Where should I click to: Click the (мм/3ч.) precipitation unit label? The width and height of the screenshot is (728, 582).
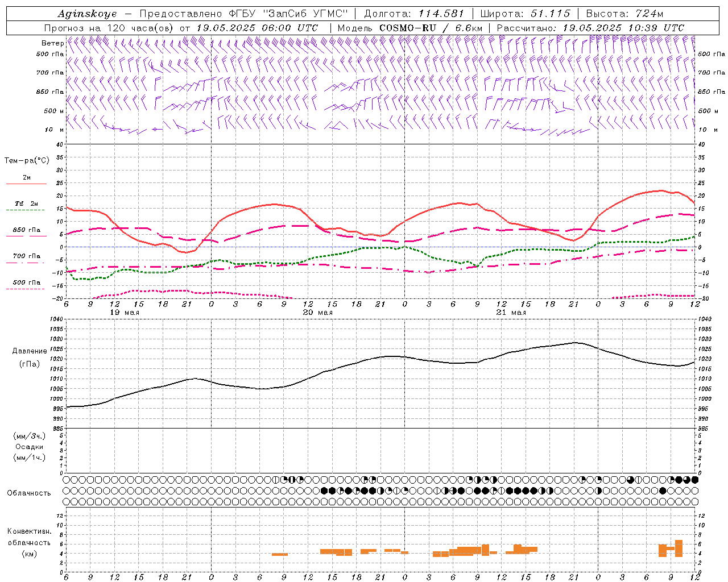(x=30, y=436)
